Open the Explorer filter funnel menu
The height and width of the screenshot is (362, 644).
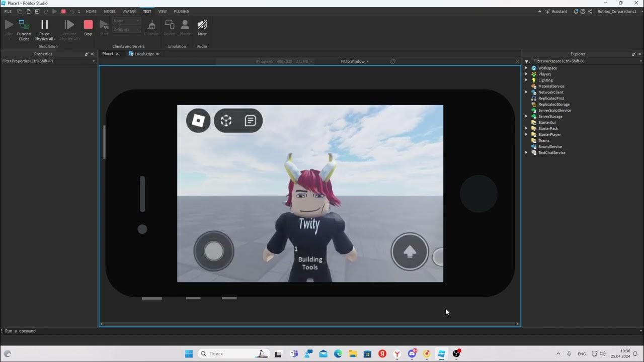tap(527, 61)
